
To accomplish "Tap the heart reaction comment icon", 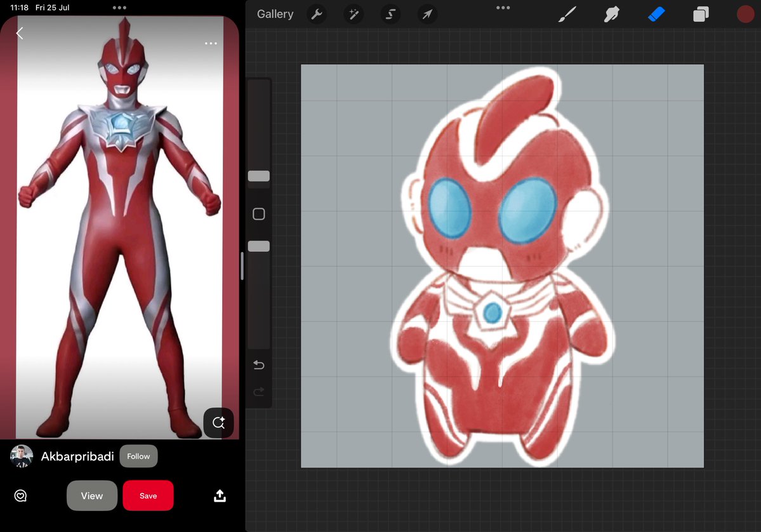I will click(x=20, y=496).
